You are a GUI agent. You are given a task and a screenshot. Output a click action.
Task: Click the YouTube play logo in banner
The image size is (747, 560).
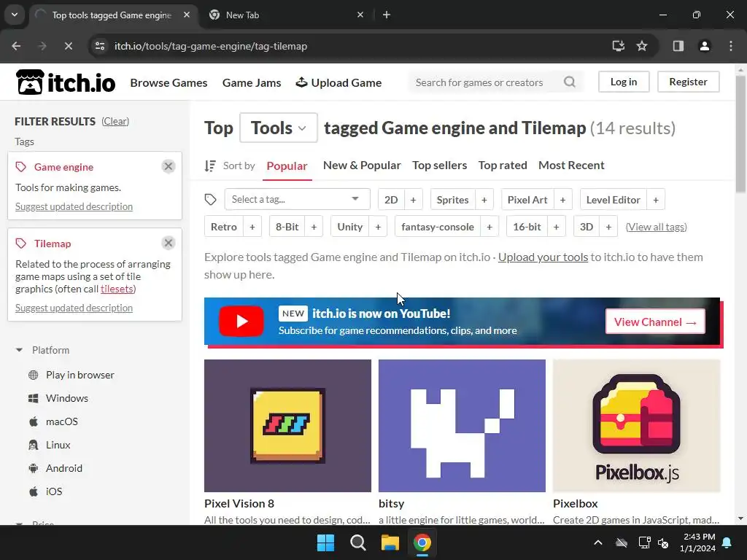tap(241, 321)
